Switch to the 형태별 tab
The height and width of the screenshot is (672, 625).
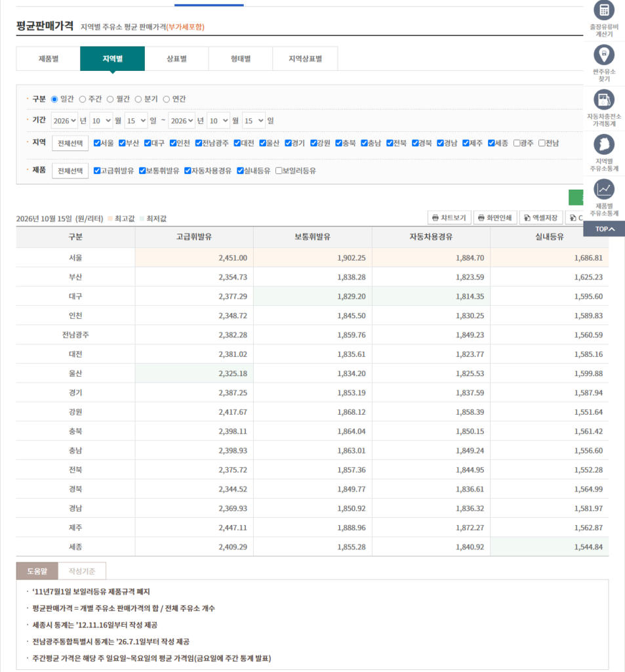pos(241,58)
